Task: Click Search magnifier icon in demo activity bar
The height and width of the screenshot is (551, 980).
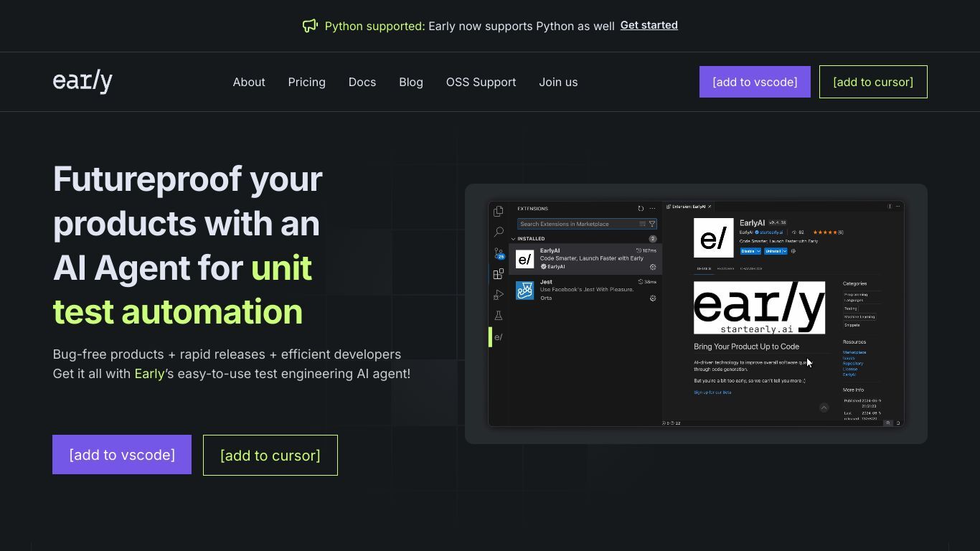Action: click(x=499, y=232)
